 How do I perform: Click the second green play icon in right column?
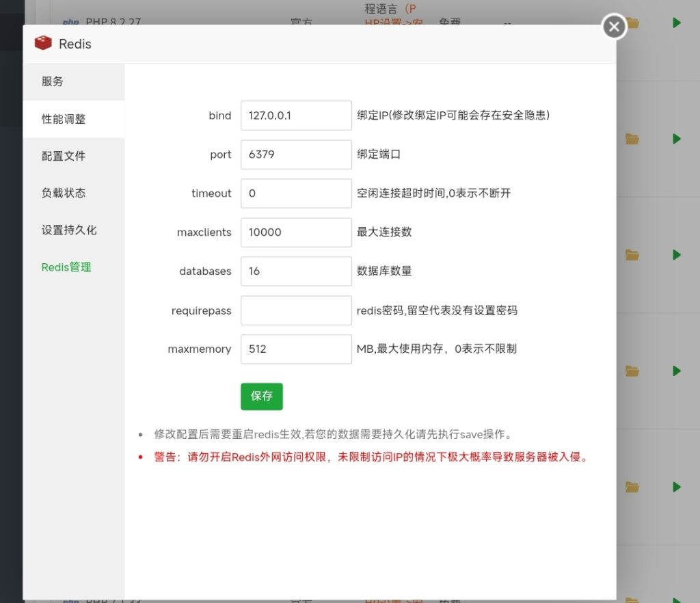[x=677, y=139]
